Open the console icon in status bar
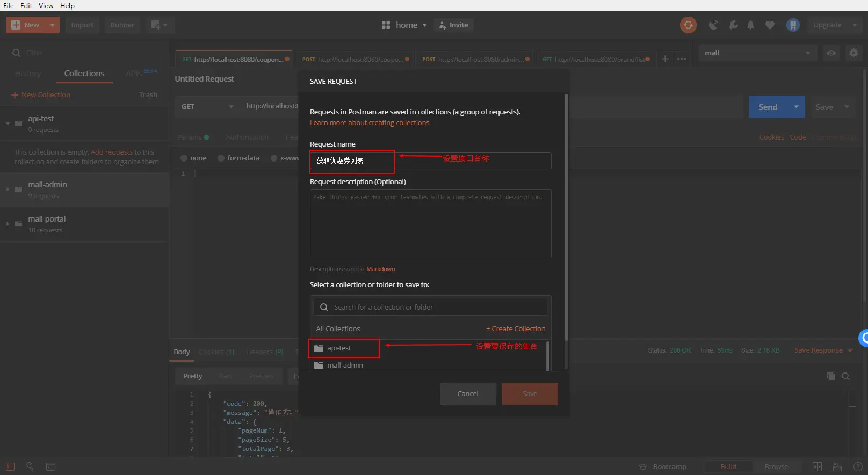This screenshot has width=868, height=475. [x=50, y=466]
